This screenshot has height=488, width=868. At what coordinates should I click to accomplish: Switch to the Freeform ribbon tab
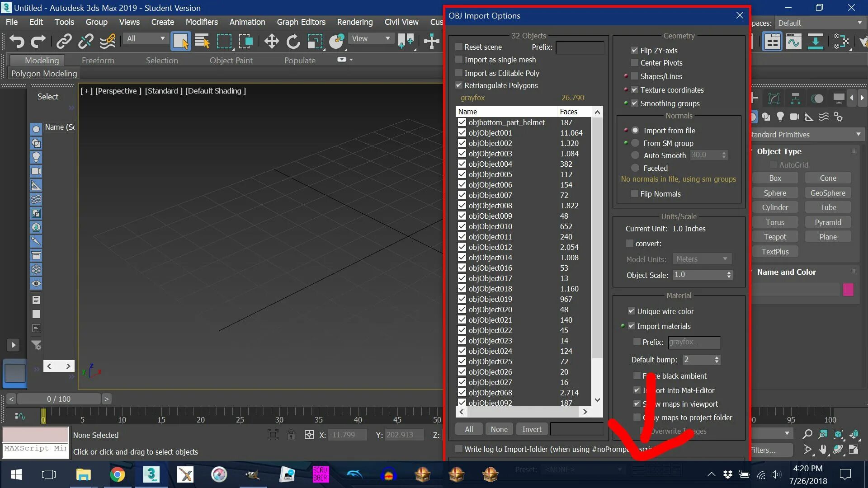(98, 60)
